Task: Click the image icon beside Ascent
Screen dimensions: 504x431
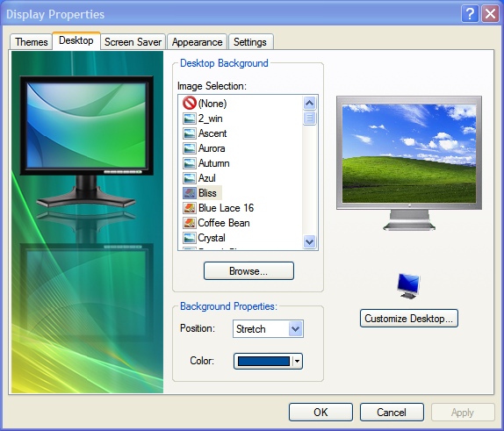Action: (190, 133)
